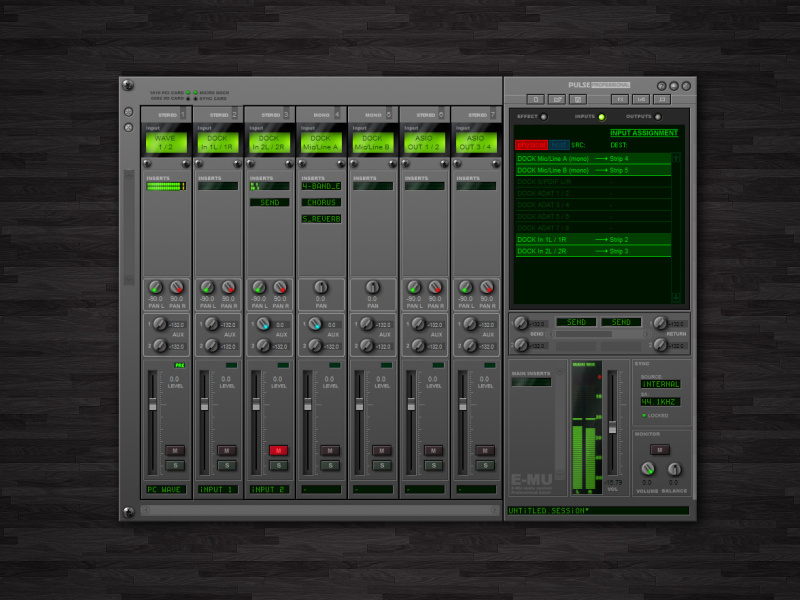Adjust the Main Mix volume fader
This screenshot has height=600, width=800.
click(x=611, y=428)
